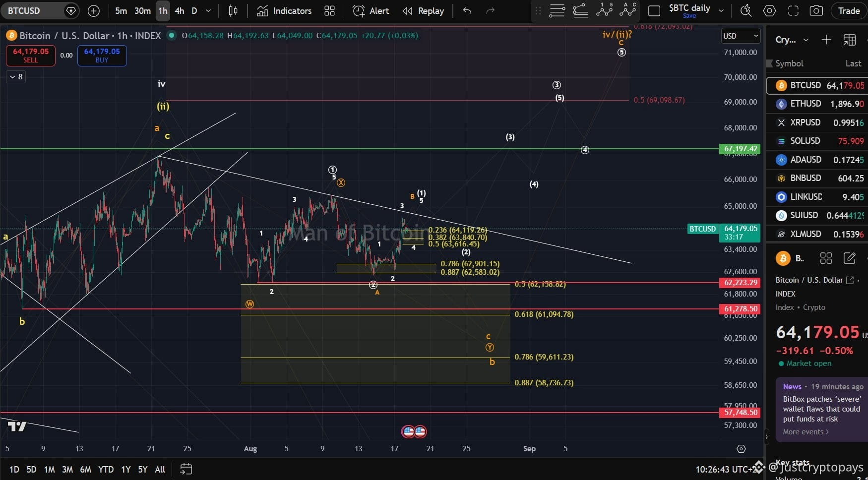
Task: Select the D daily timeframe
Action: tap(194, 10)
